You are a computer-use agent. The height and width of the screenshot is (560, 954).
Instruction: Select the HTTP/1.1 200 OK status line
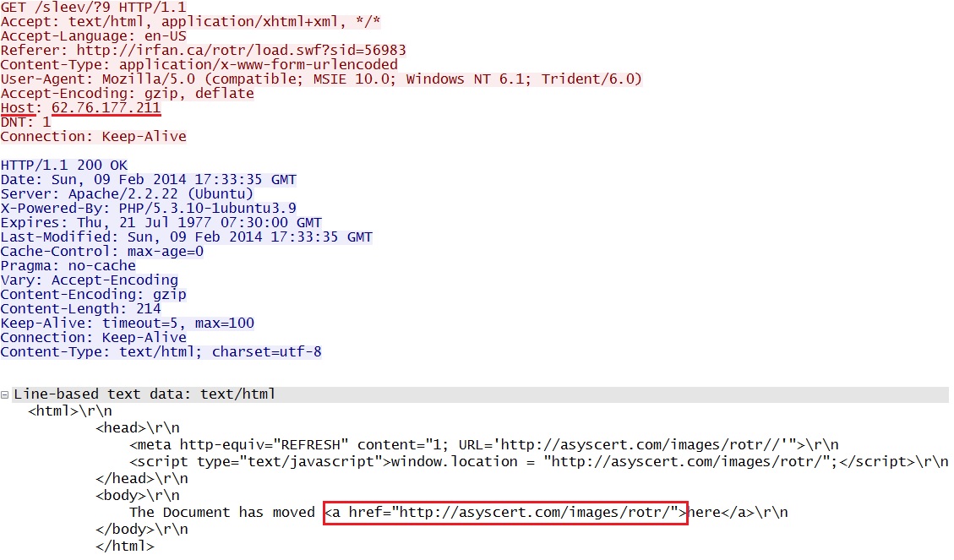pyautogui.click(x=64, y=165)
